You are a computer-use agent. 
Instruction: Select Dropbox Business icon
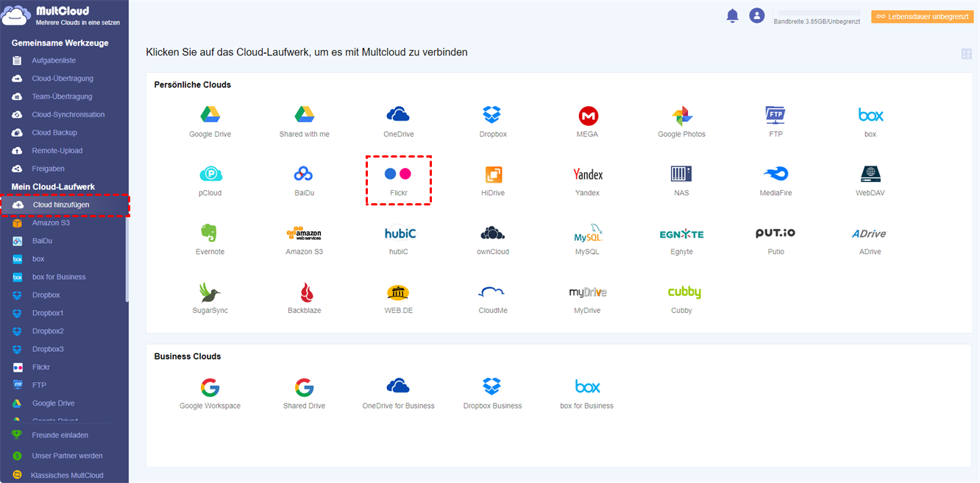pos(491,387)
